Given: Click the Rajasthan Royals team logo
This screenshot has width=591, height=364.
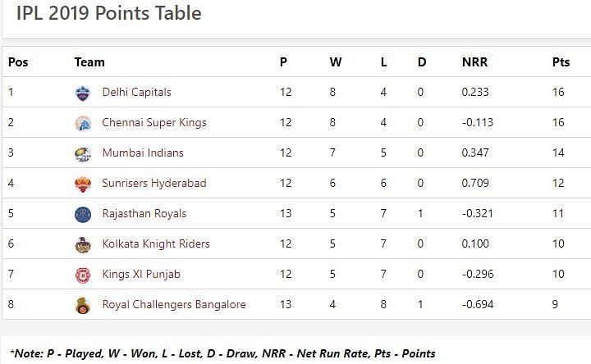Looking at the screenshot, I should (x=82, y=214).
